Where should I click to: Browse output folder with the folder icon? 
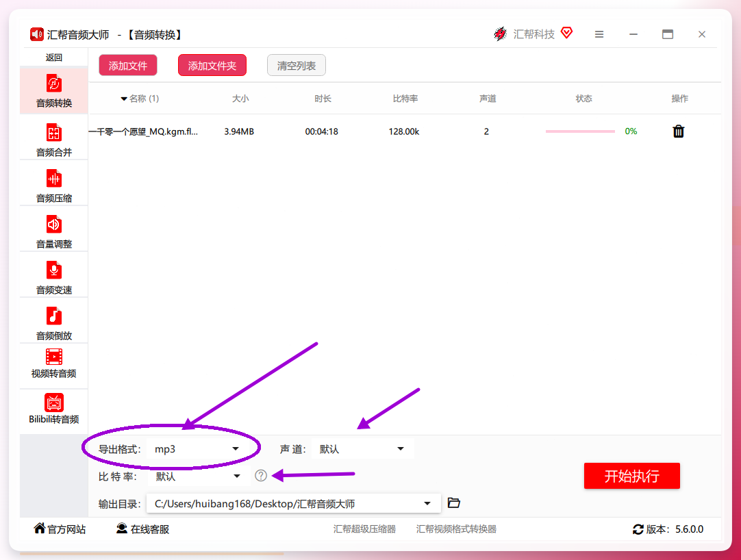[453, 502]
